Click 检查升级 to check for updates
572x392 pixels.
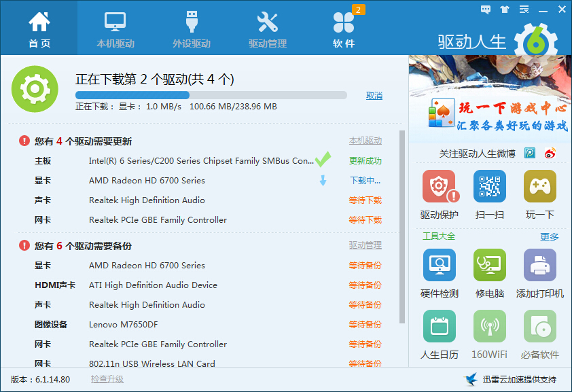click(x=107, y=379)
